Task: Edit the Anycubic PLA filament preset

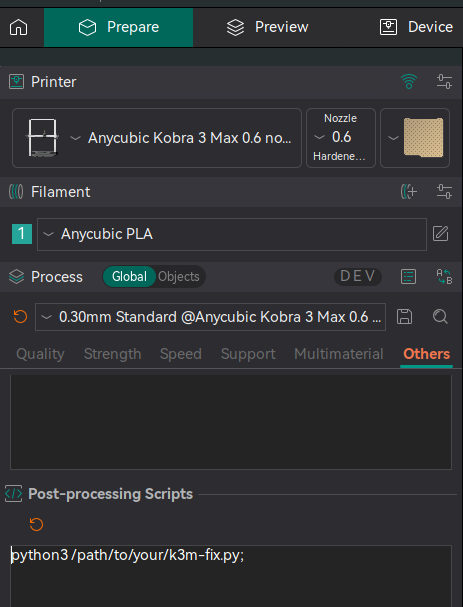Action: [x=441, y=234]
